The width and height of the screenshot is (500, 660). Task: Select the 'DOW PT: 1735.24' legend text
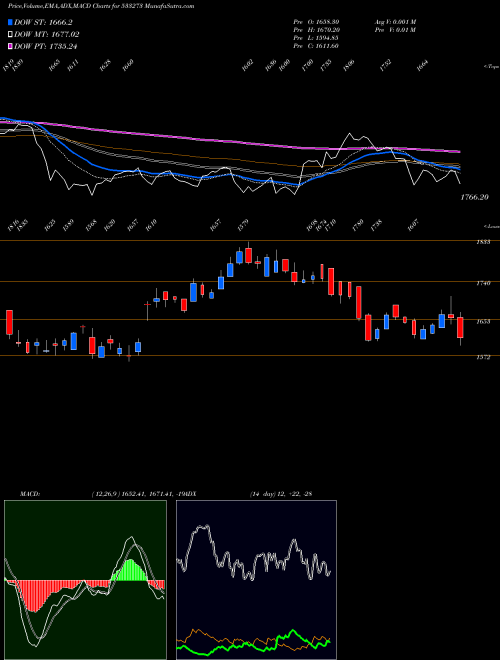coord(46,46)
